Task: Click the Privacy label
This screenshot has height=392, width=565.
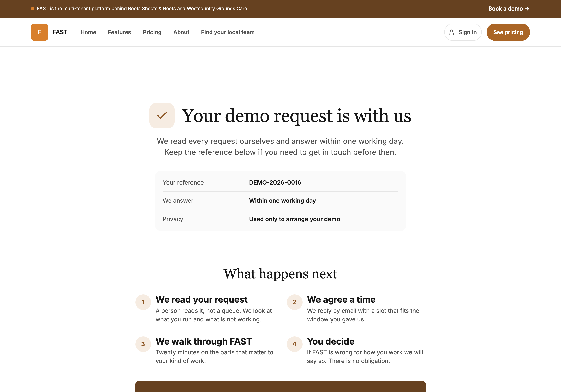Action: [x=173, y=219]
